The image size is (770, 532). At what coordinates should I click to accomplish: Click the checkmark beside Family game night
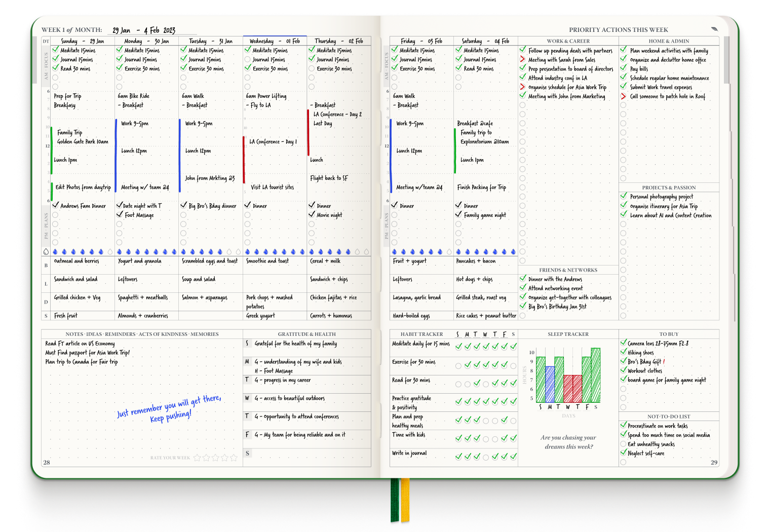point(458,214)
